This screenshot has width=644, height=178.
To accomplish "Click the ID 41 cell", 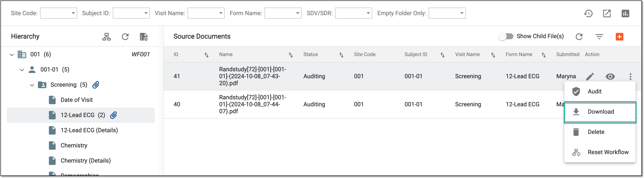I will (176, 76).
